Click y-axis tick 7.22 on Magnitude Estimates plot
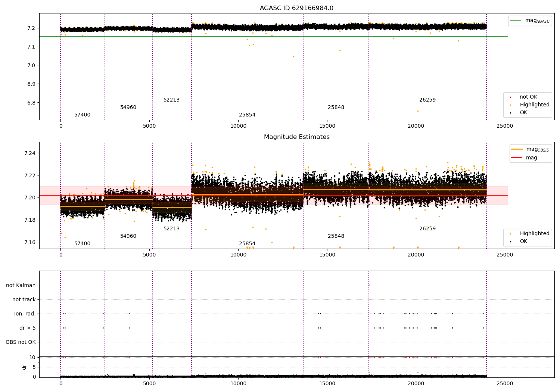This screenshot has width=560, height=392. (x=30, y=175)
